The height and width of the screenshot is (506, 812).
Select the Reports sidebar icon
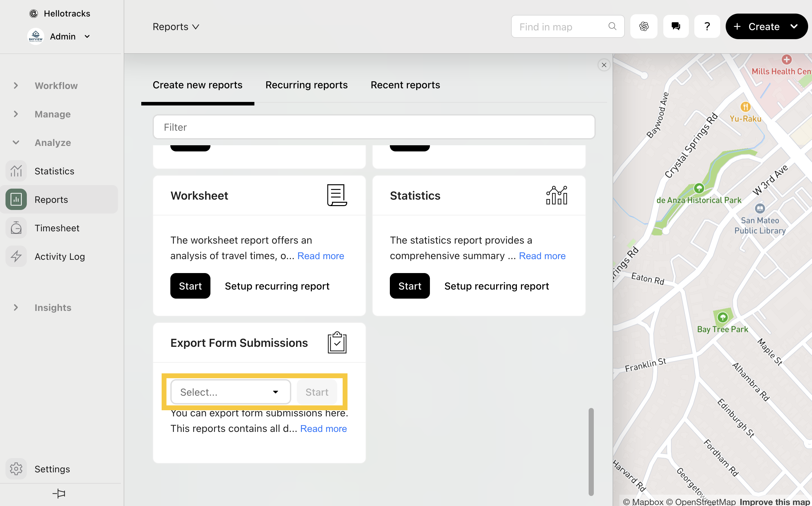pyautogui.click(x=16, y=199)
